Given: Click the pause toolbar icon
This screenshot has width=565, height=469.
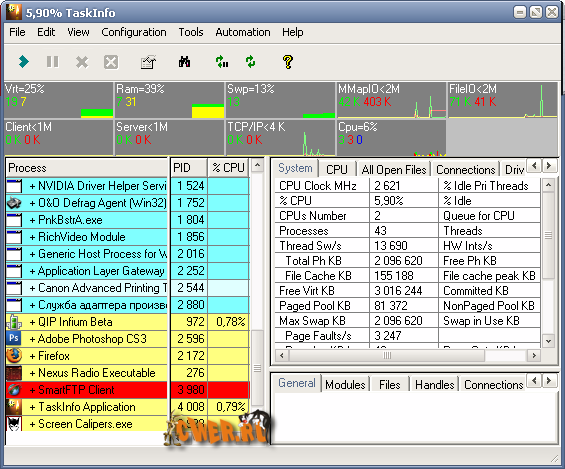Looking at the screenshot, I should click(x=53, y=62).
